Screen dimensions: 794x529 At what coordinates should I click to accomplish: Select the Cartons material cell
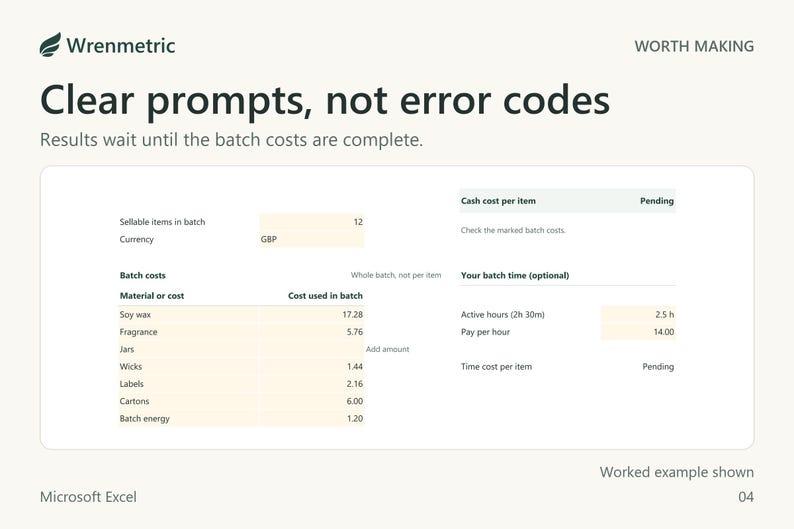188,401
